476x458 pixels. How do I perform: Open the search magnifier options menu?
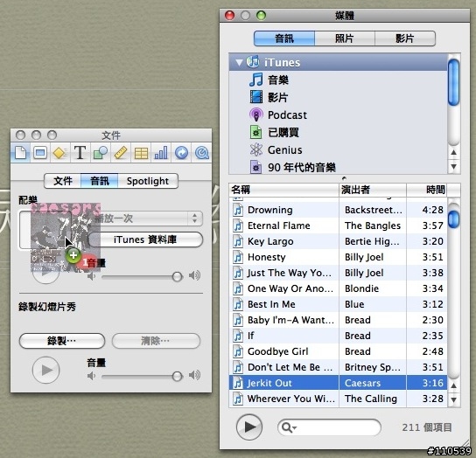click(x=289, y=427)
